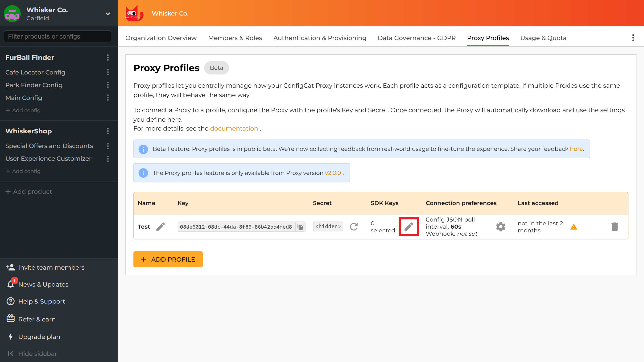
Task: Click the filter products or configs field
Action: click(x=57, y=36)
